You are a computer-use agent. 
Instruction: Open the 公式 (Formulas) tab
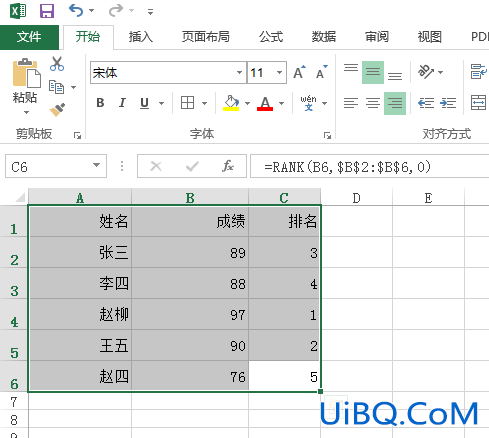point(271,37)
